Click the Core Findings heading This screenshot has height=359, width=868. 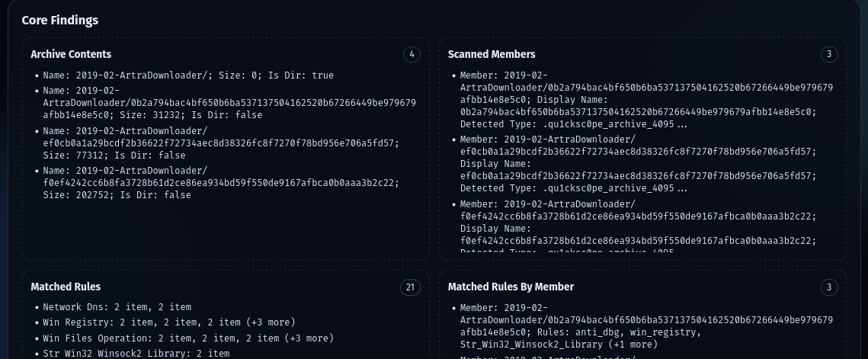tap(59, 21)
